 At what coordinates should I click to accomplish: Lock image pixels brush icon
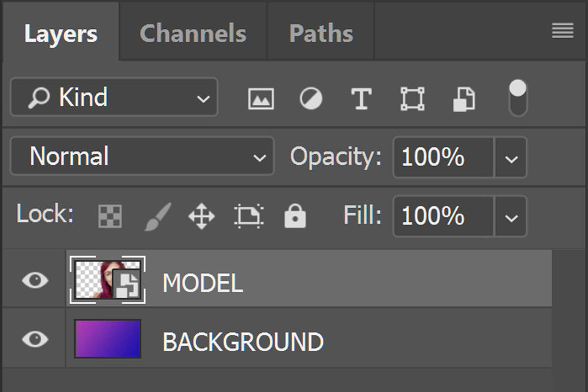(x=158, y=217)
